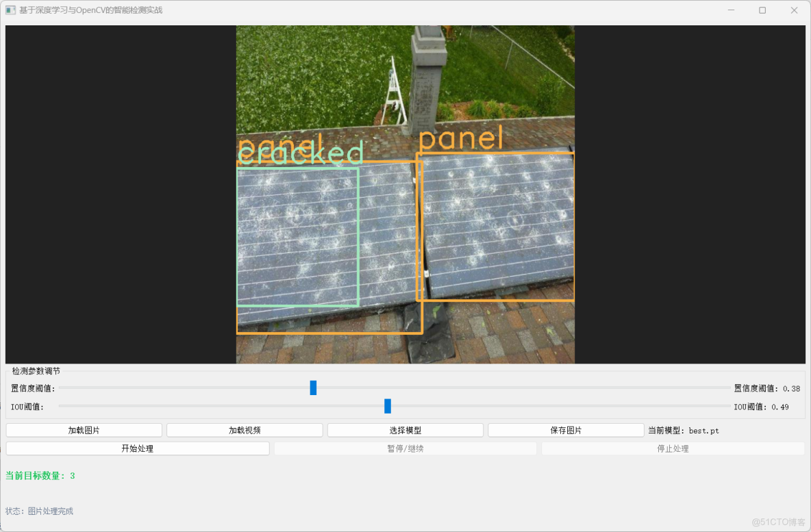
Task: Click the right panel detection label
Action: (x=461, y=138)
